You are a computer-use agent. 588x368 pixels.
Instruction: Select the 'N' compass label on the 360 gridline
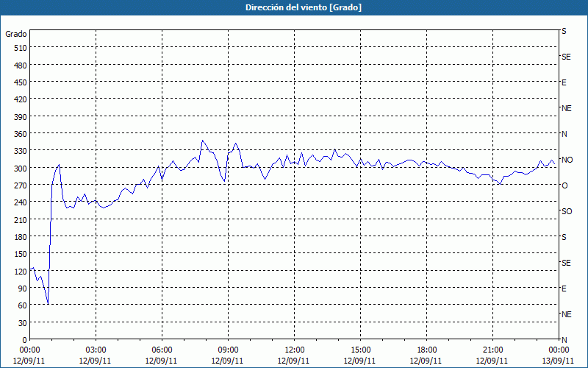pyautogui.click(x=564, y=134)
